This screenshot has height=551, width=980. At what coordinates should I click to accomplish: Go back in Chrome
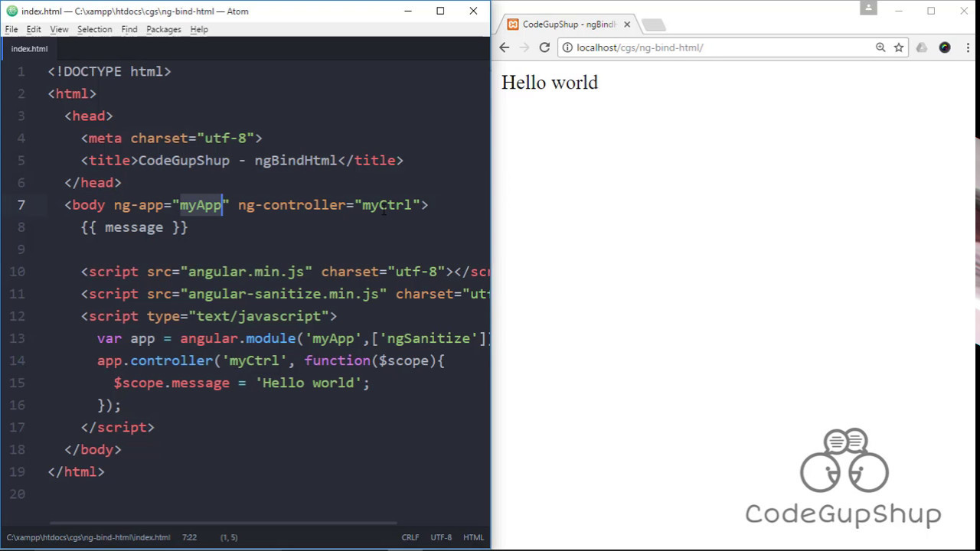click(504, 47)
